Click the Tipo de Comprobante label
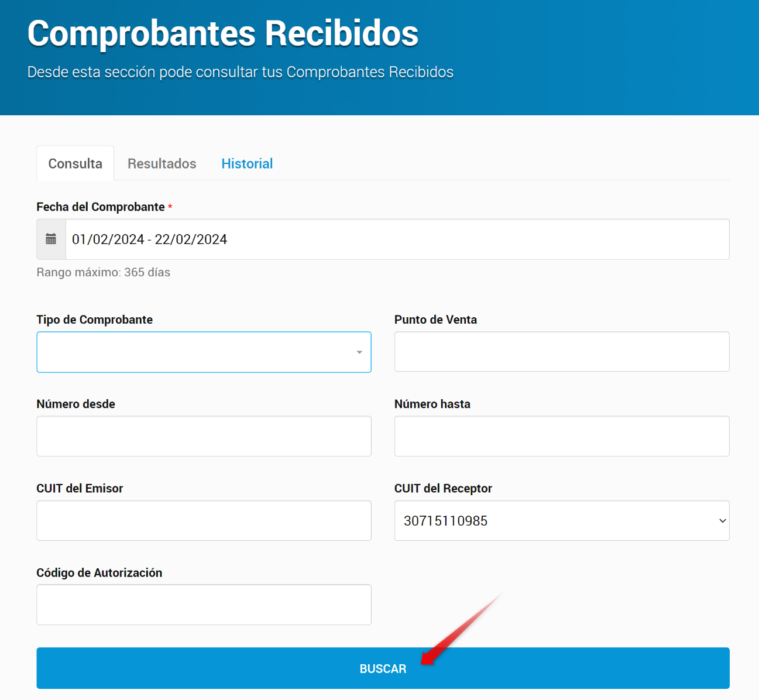Screen dimensions: 759x700 pyautogui.click(x=94, y=320)
